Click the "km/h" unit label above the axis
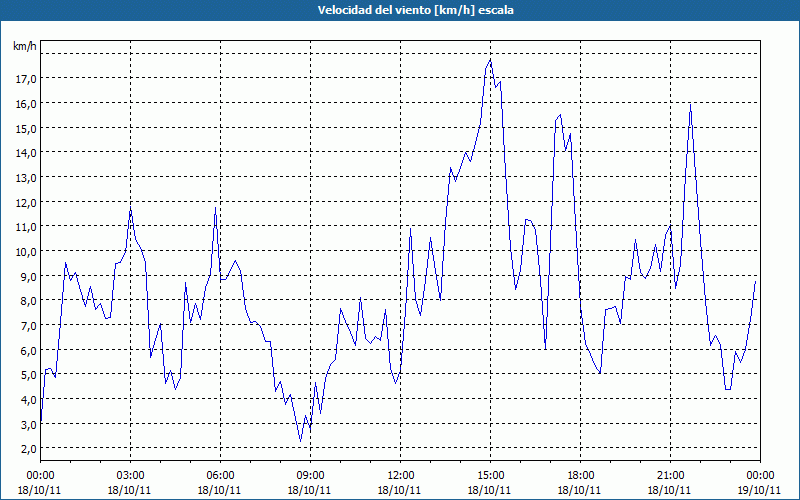 point(25,46)
